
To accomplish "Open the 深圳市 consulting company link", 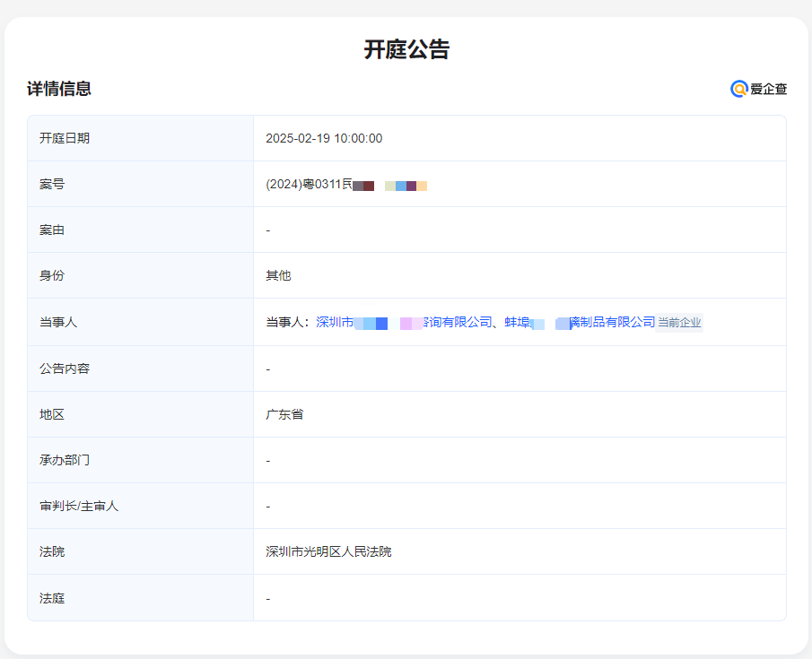I will click(404, 322).
